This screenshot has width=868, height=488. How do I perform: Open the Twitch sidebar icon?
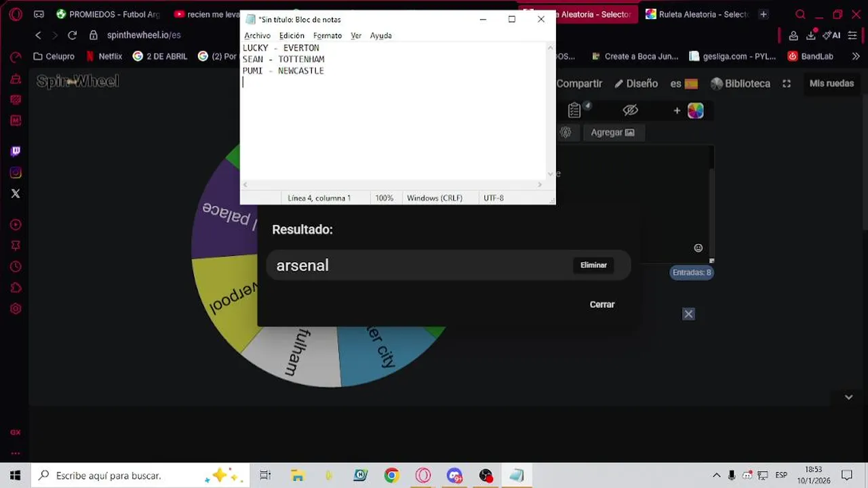pos(16,151)
